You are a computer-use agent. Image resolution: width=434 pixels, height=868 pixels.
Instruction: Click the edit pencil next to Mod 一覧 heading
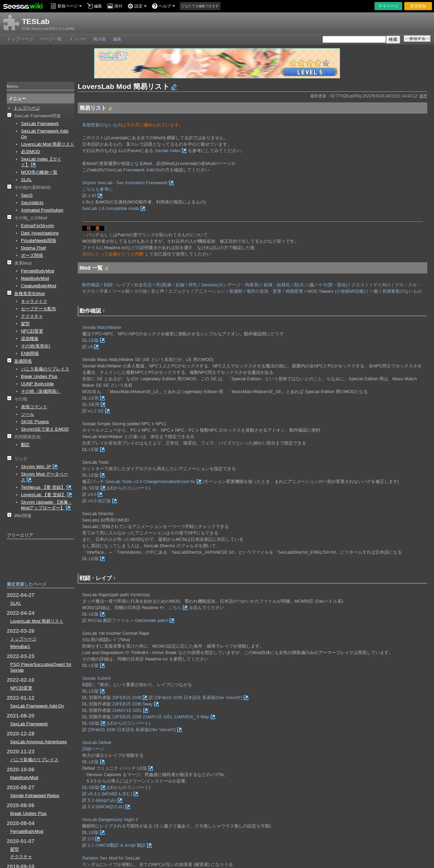106,268
